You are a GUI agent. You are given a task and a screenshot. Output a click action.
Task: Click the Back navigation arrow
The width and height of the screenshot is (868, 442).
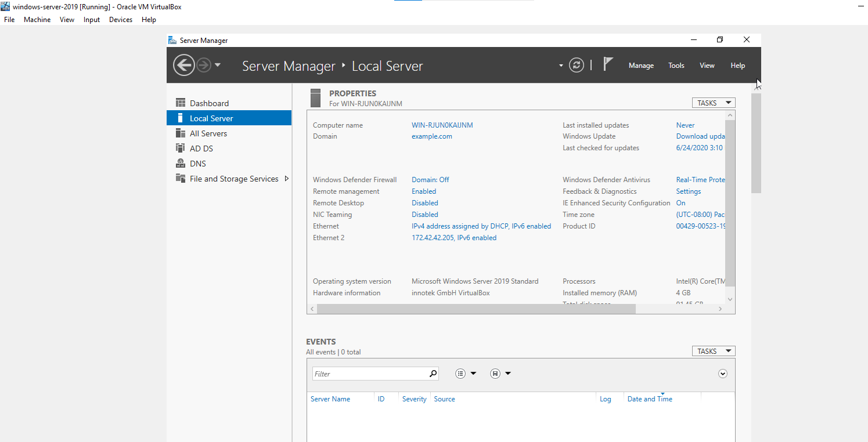183,64
